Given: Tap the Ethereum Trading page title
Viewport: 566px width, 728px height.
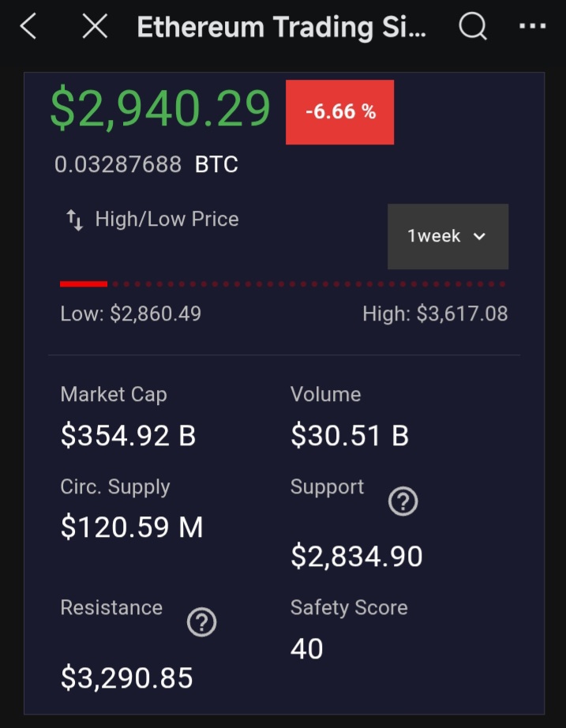Looking at the screenshot, I should (x=281, y=27).
